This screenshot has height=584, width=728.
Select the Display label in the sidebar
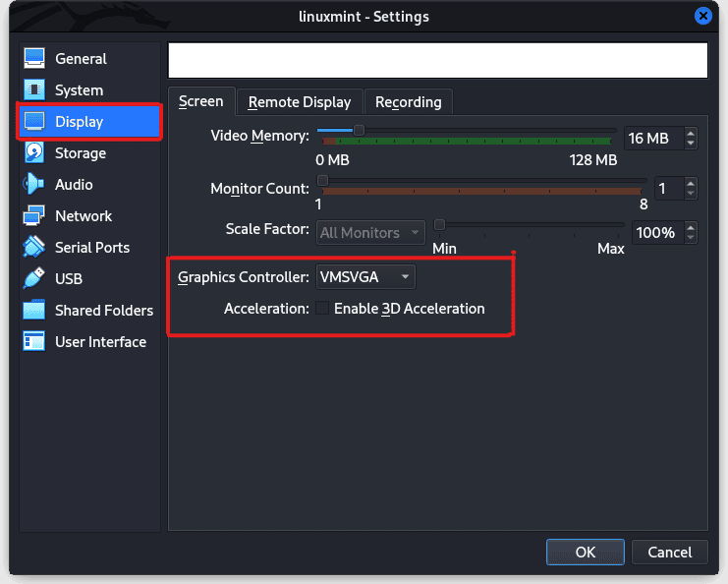pyautogui.click(x=79, y=122)
